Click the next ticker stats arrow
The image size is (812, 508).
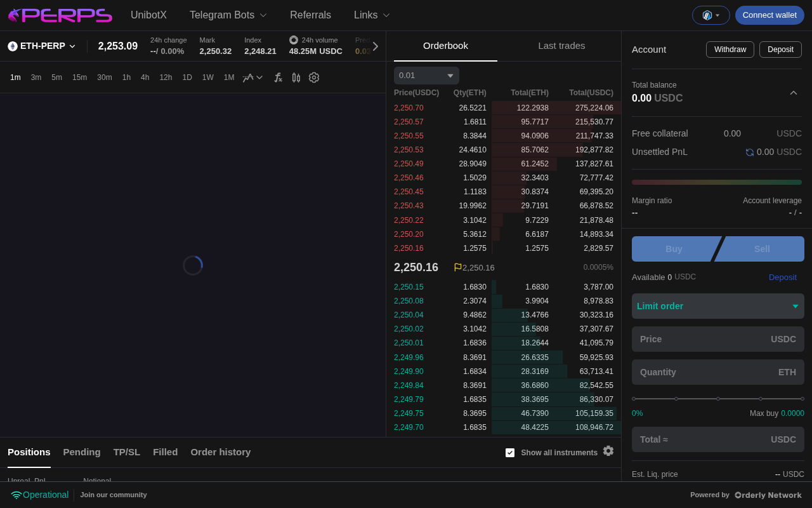click(x=376, y=46)
